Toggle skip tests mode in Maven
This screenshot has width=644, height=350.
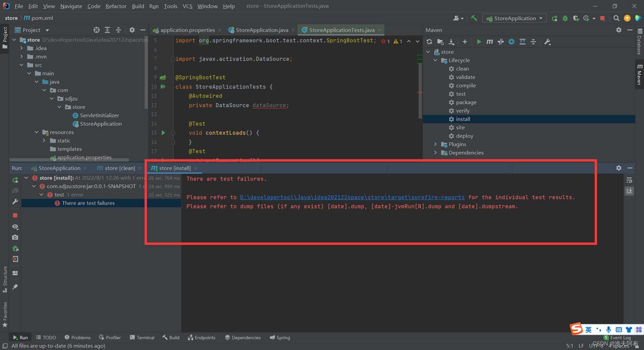coord(512,42)
